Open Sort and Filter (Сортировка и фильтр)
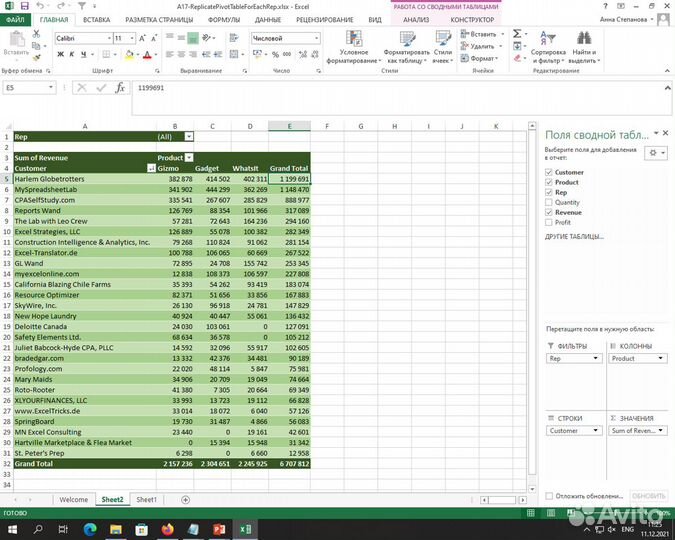The height and width of the screenshot is (540, 675). (548, 47)
